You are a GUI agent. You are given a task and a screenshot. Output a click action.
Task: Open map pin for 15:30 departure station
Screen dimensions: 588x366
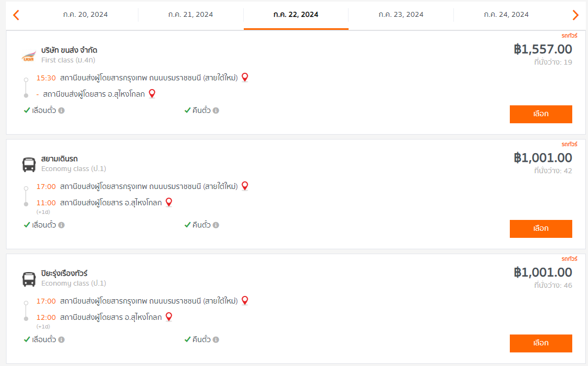tap(245, 78)
